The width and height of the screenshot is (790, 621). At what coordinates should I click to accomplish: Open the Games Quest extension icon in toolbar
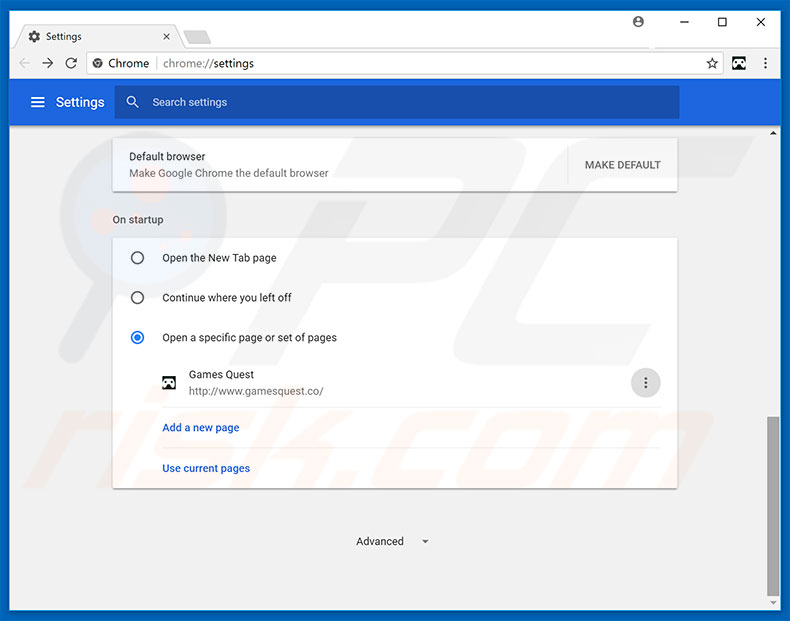pos(739,63)
